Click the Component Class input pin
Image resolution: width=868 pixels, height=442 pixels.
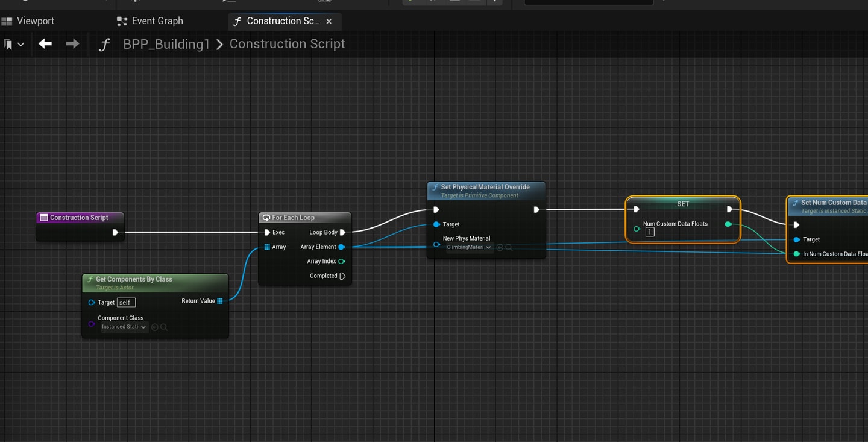(92, 324)
